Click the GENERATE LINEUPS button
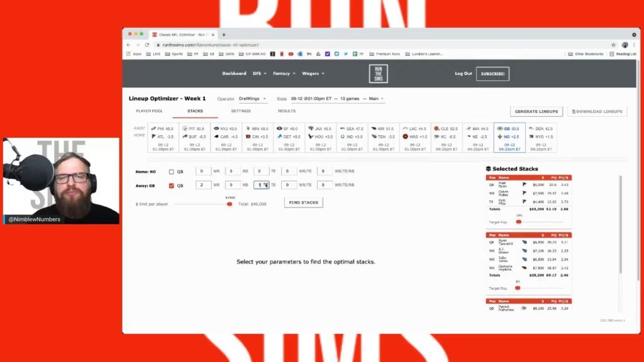Viewport: 644px width, 362px height. [536, 111]
